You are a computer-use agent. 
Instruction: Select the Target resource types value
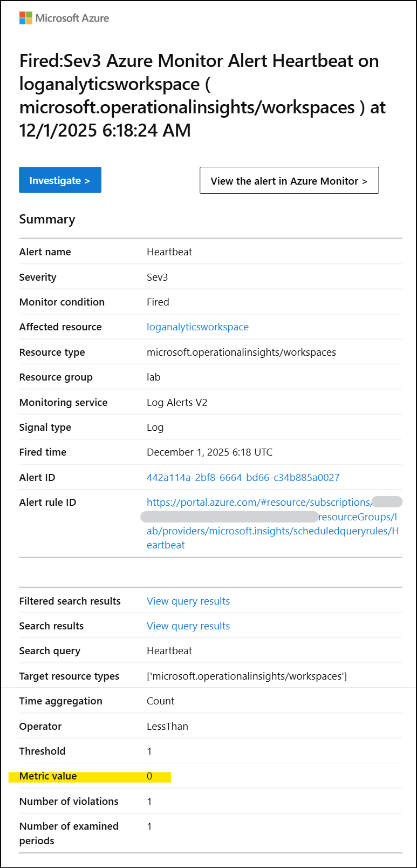point(247,676)
